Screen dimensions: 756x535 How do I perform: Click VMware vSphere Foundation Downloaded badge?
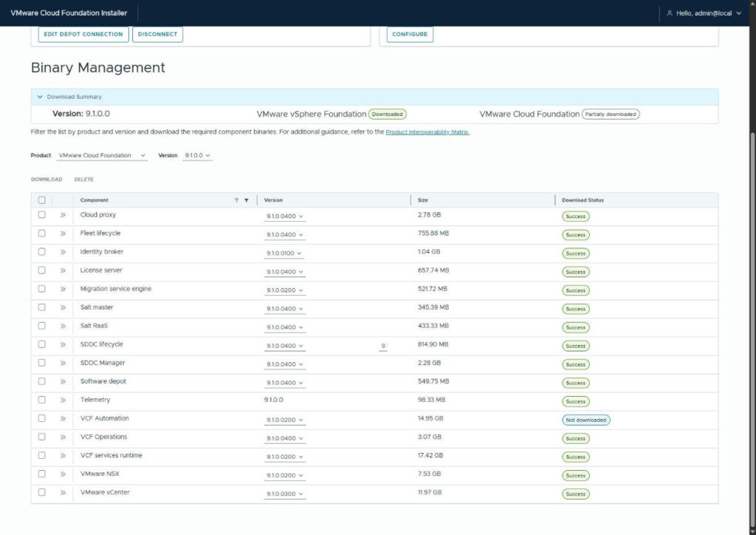(x=387, y=115)
